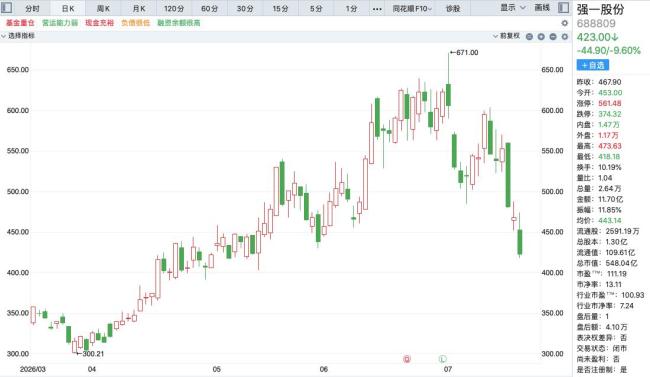Viewport: 650px width, 377px height.
Task: Toggle the left sidebar panel icon
Action: [x=7, y=7]
